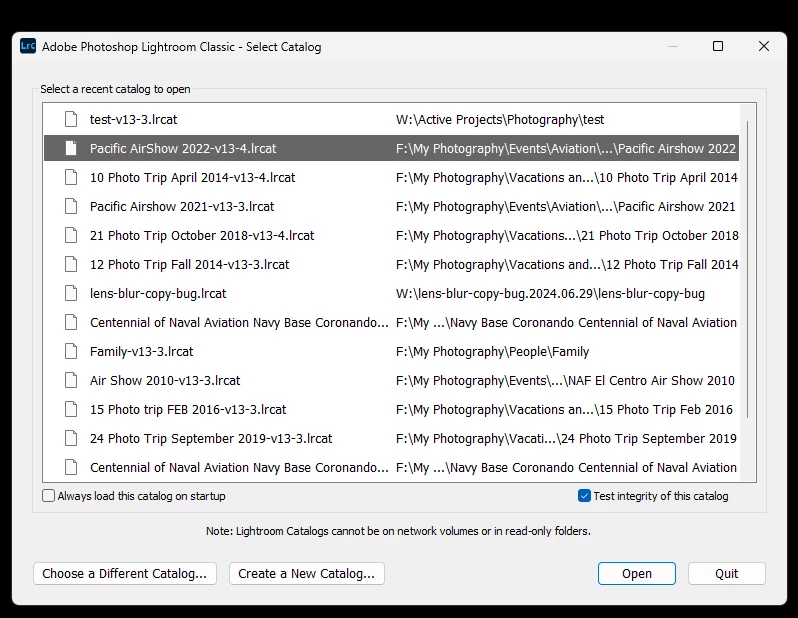The image size is (798, 618).
Task: Click path ending in 24 Photo Trip September 2019
Action: 566,439
